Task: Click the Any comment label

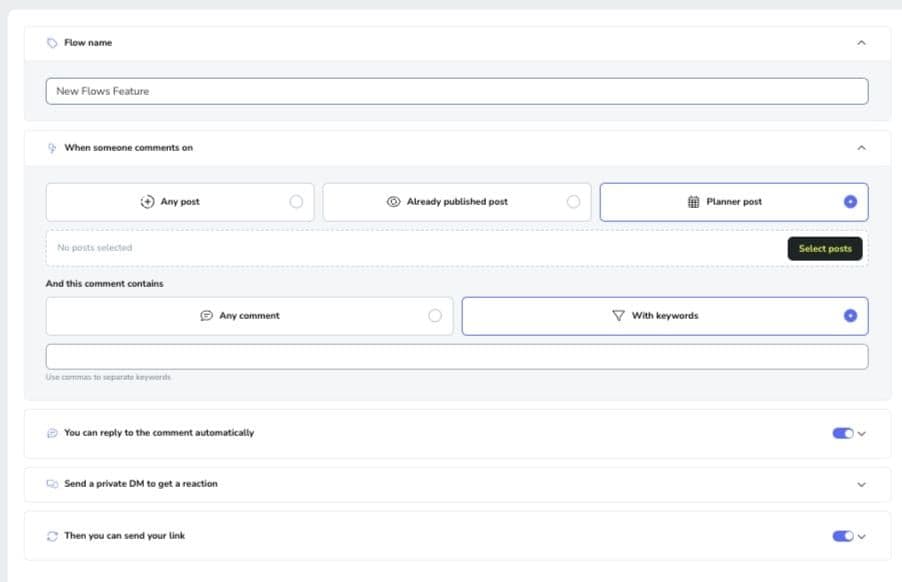Action: click(x=249, y=316)
